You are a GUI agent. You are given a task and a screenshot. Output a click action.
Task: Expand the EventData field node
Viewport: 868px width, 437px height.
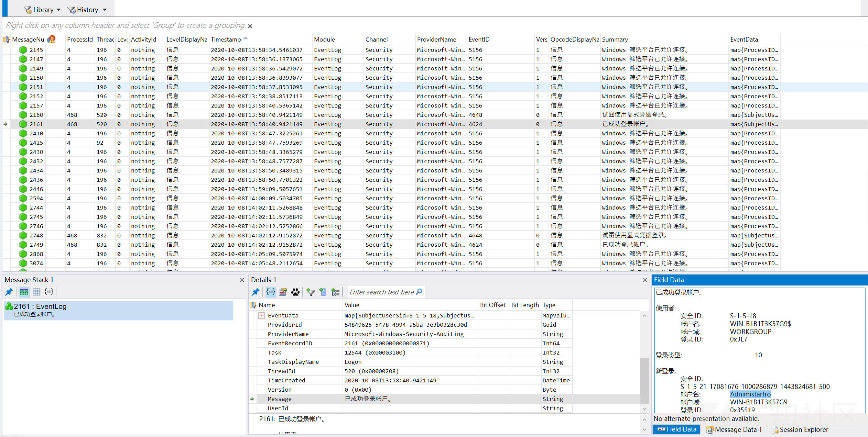262,315
